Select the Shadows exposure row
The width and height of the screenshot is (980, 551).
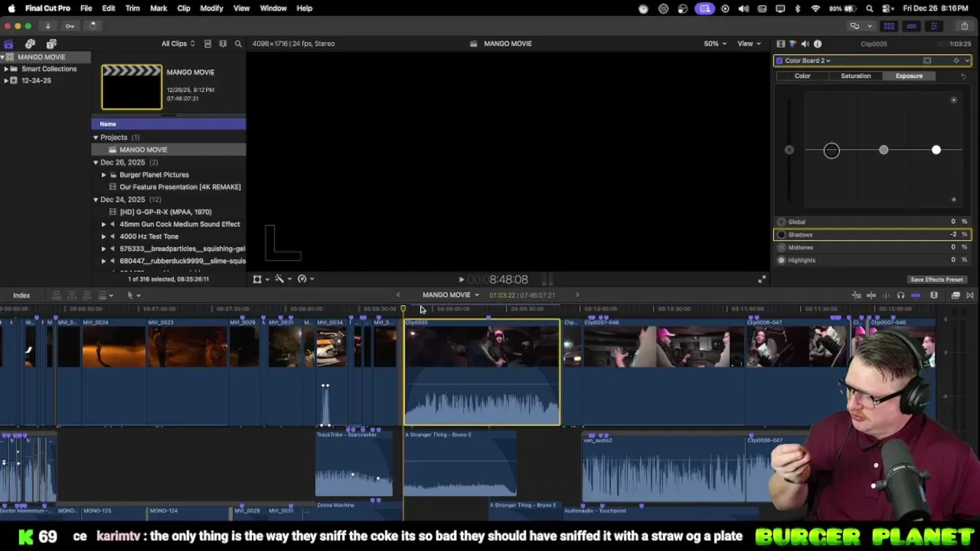coord(872,235)
